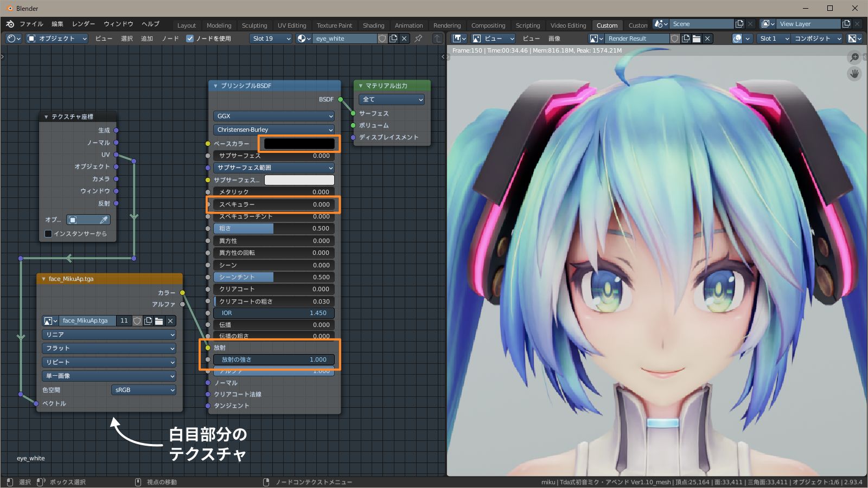Toggle fake user shield for Render Result
This screenshot has height=488, width=868.
pyautogui.click(x=674, y=38)
